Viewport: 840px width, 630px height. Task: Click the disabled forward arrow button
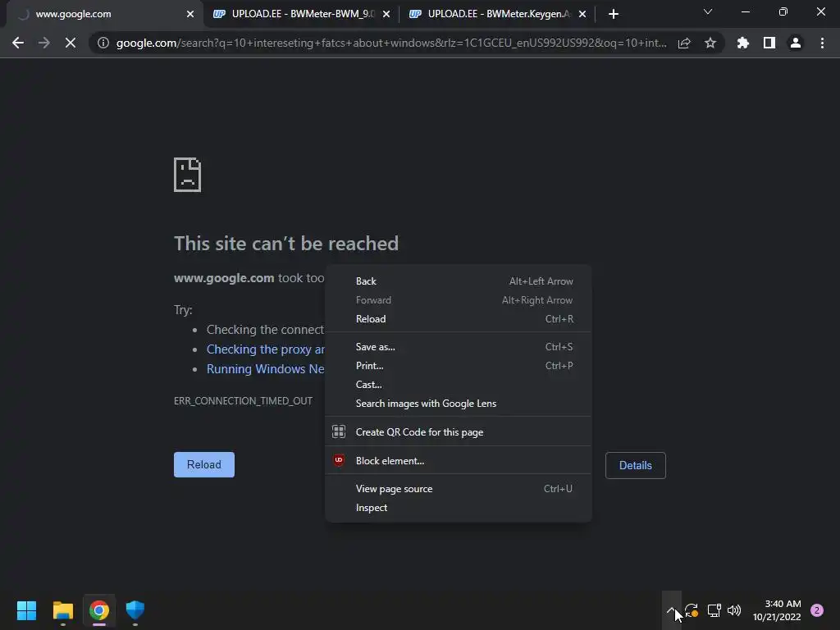point(44,43)
